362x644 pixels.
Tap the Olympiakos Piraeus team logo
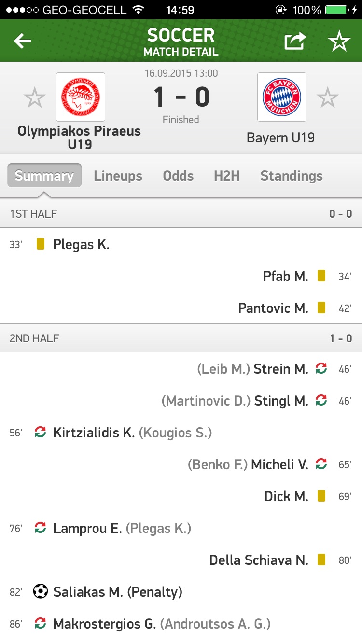(80, 97)
